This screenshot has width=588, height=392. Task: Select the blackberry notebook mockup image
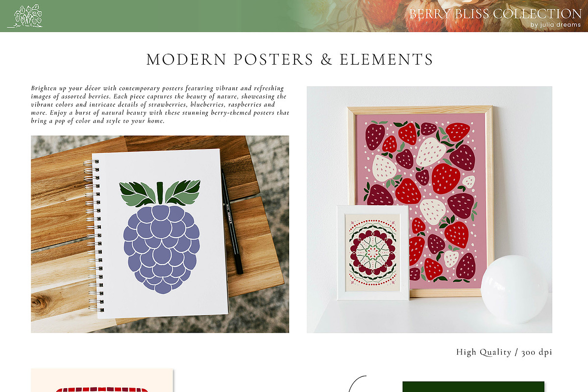(x=160, y=234)
